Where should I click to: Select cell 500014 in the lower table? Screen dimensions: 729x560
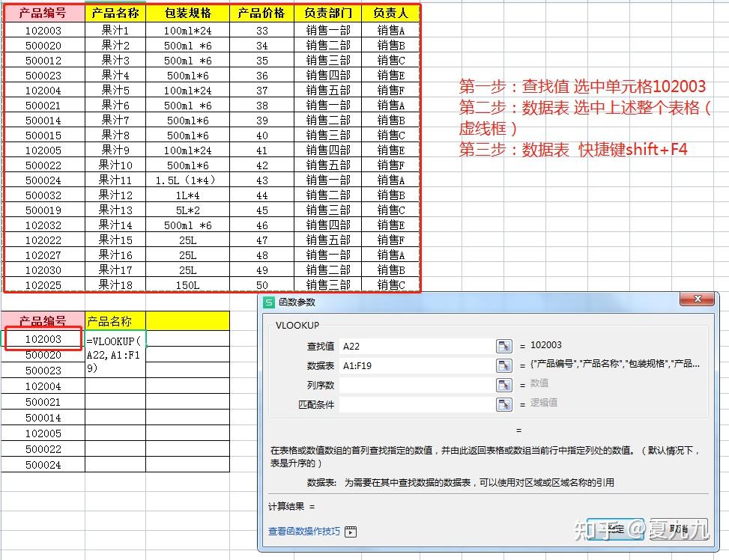click(x=43, y=418)
